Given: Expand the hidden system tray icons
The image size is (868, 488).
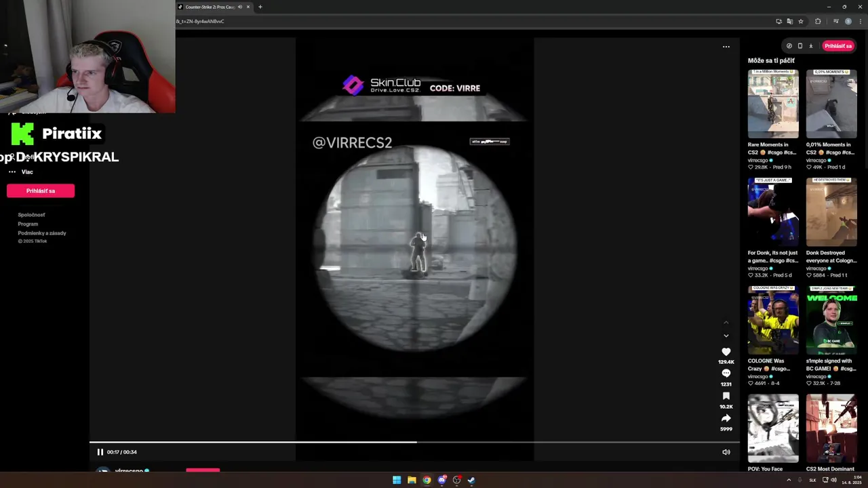Looking at the screenshot, I should point(789,480).
